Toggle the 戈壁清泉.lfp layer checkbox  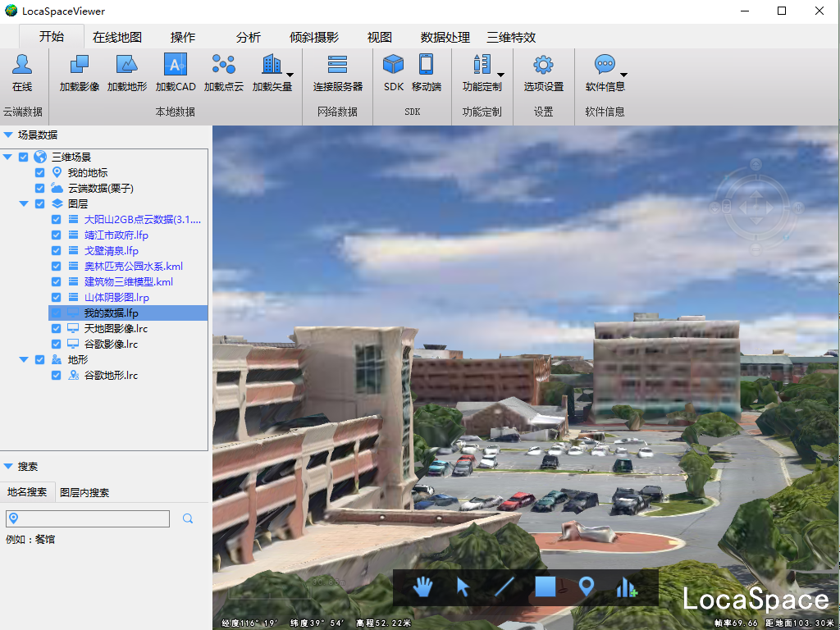(x=56, y=250)
